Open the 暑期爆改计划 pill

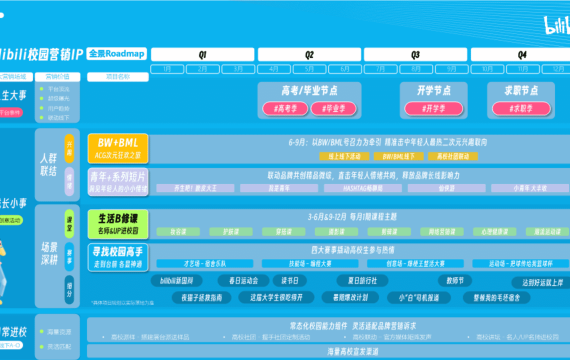[x=350, y=297]
